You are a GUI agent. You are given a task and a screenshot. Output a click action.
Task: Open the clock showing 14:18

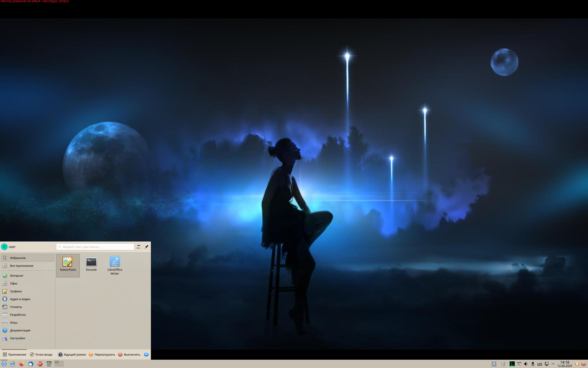pos(565,364)
